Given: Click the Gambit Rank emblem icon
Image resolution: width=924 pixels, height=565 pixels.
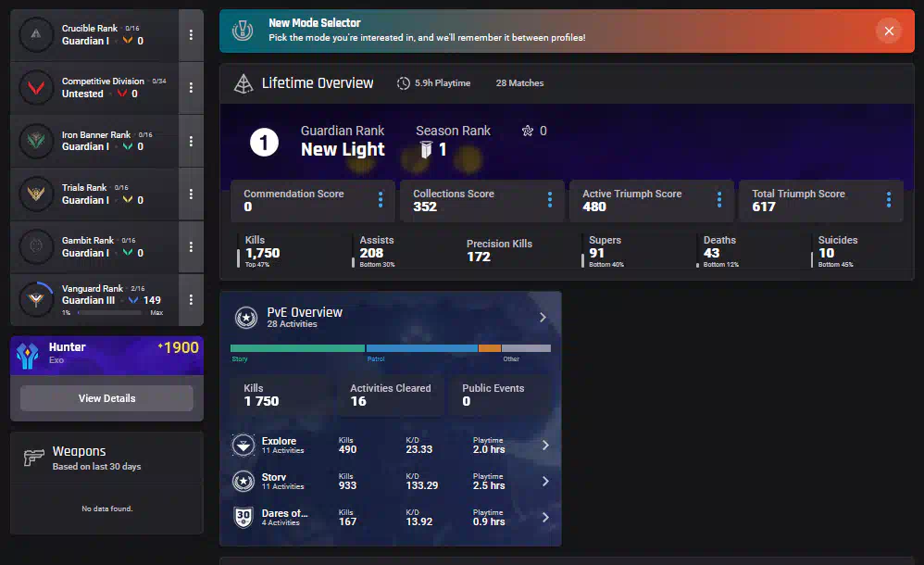Looking at the screenshot, I should coord(36,246).
